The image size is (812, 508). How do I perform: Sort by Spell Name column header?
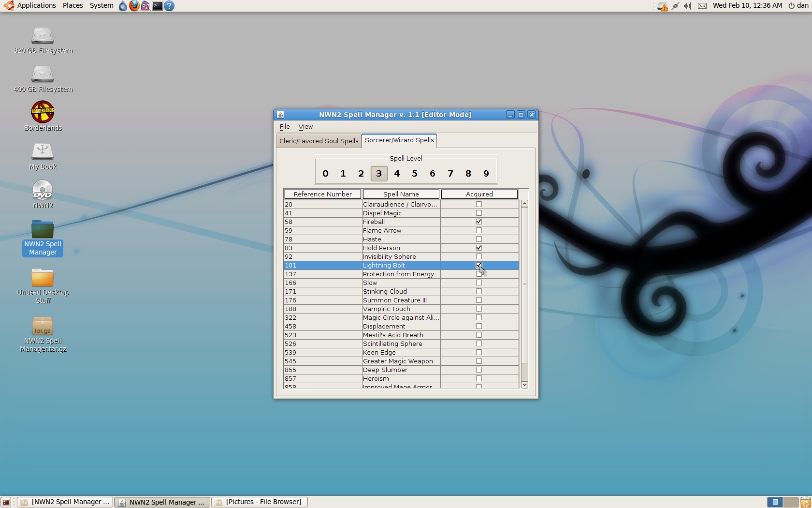pos(401,194)
